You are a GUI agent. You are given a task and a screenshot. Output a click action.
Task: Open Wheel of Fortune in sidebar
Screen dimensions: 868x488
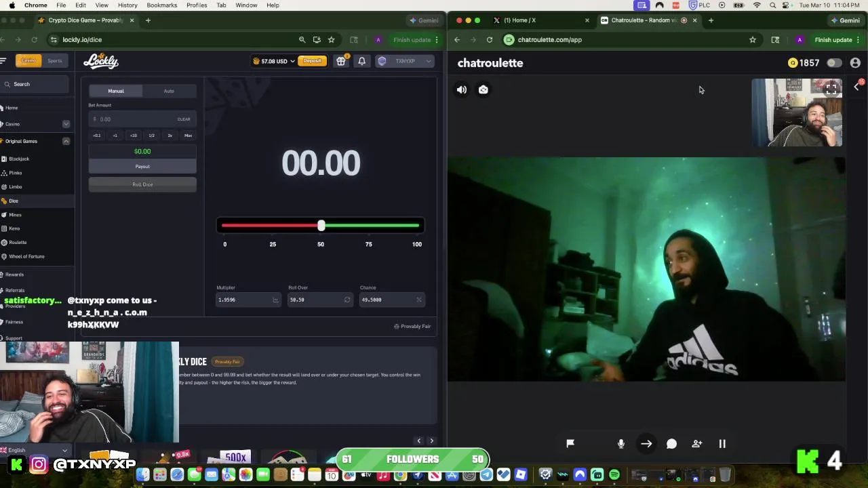tap(26, 256)
